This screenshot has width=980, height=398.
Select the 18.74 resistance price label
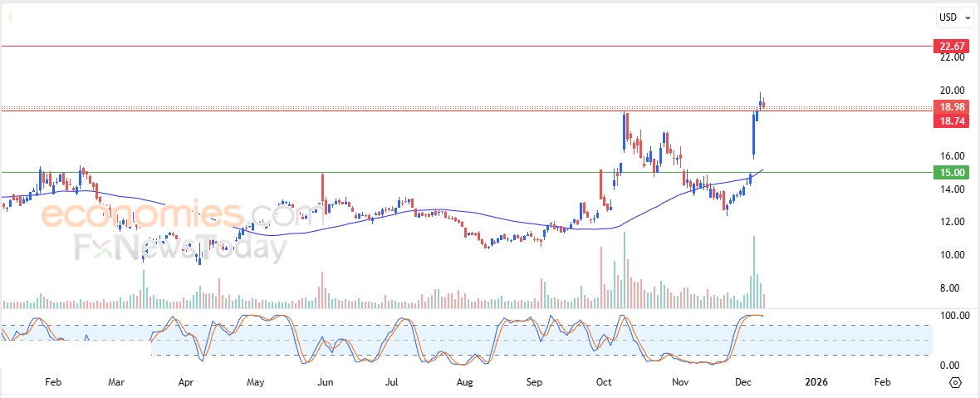point(951,120)
